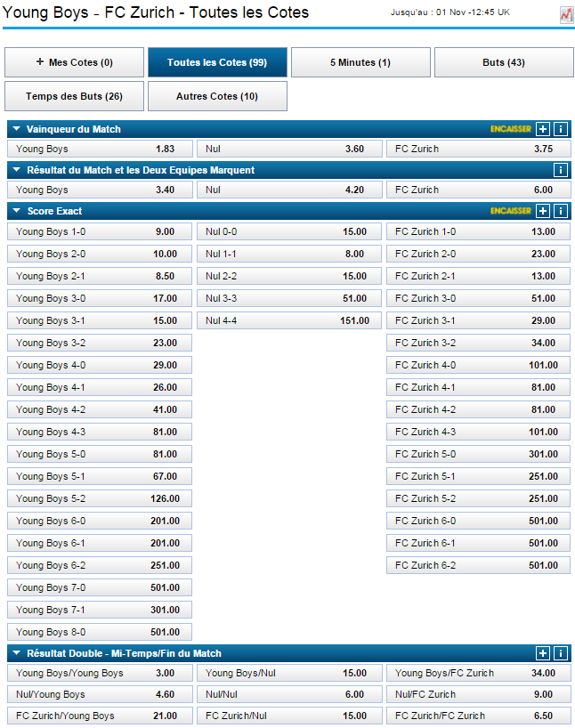Click plus icon in Vainqueur du Match header
Screen dimensions: 575x728
point(542,129)
